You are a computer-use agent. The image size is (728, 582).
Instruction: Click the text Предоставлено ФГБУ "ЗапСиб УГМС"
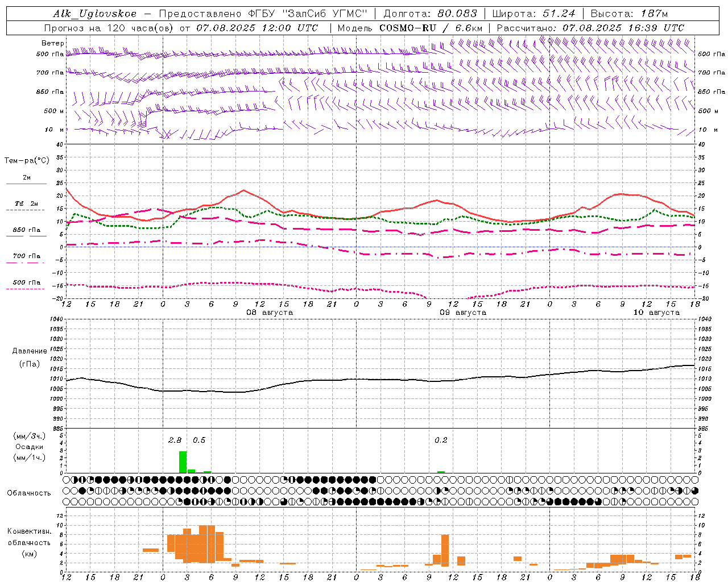(263, 14)
